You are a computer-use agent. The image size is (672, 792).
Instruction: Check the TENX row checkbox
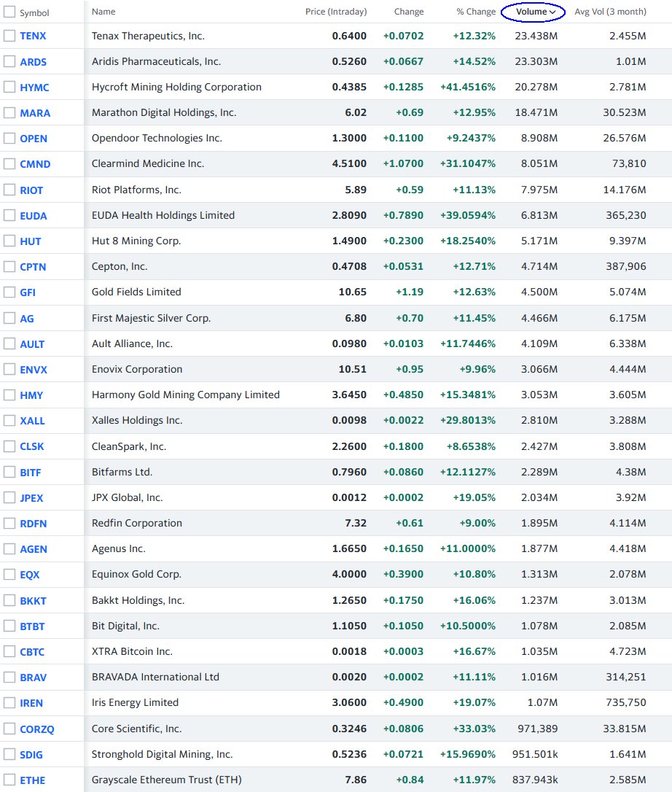click(9, 36)
